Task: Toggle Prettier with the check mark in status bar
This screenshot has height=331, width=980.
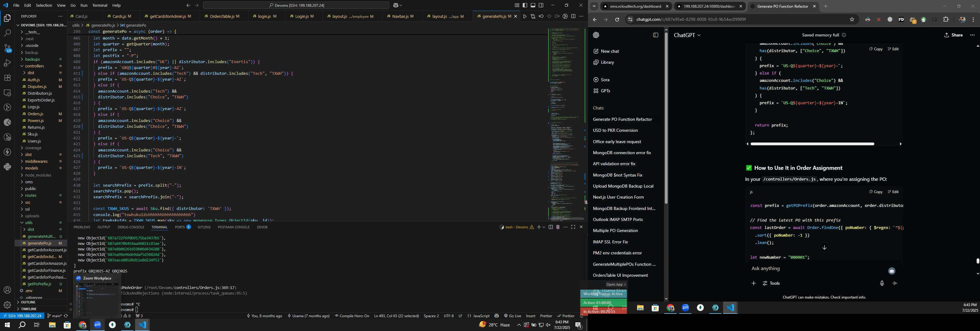Action: pyautogui.click(x=566, y=316)
